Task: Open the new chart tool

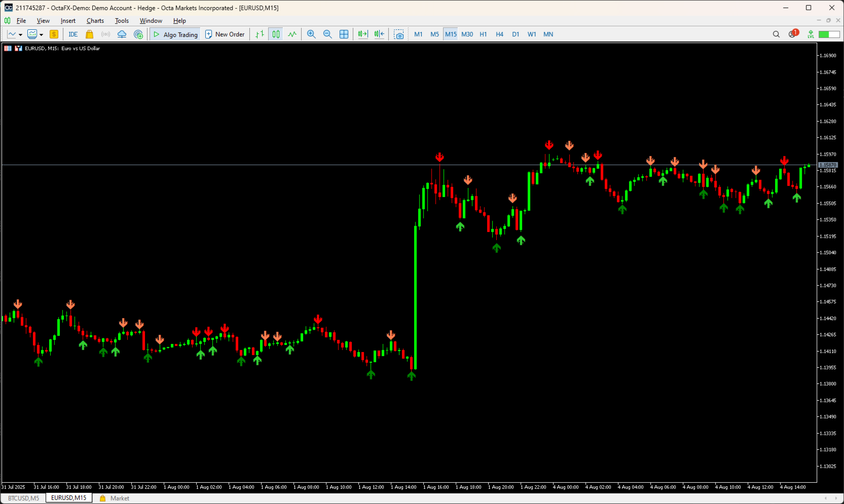Action: coord(11,34)
